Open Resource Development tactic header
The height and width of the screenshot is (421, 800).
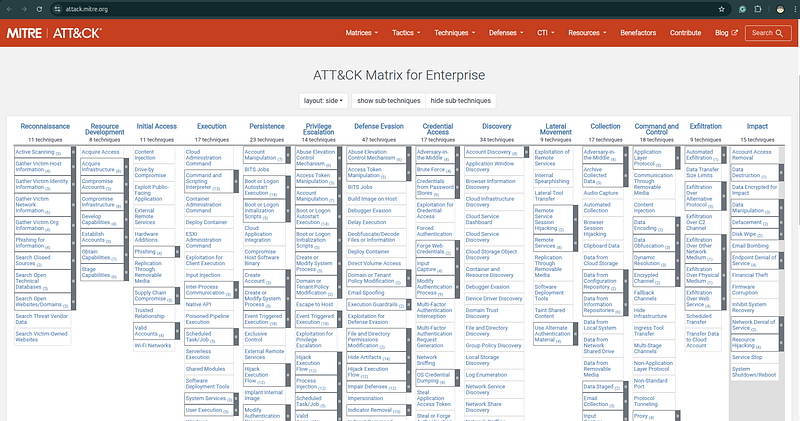coord(105,129)
